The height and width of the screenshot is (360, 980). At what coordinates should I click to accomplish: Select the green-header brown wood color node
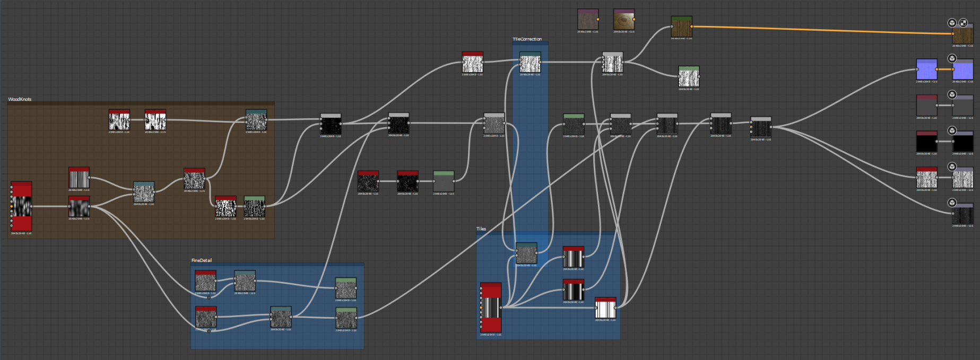(x=682, y=27)
